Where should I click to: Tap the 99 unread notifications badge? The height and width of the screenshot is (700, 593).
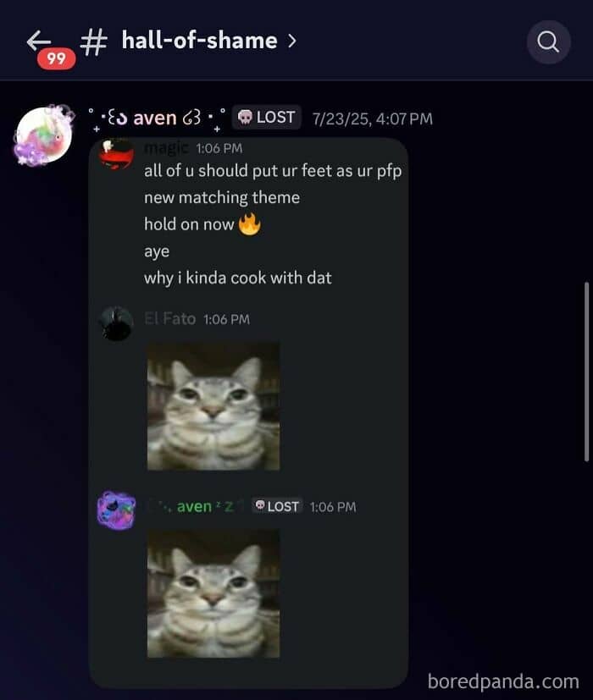pyautogui.click(x=56, y=58)
